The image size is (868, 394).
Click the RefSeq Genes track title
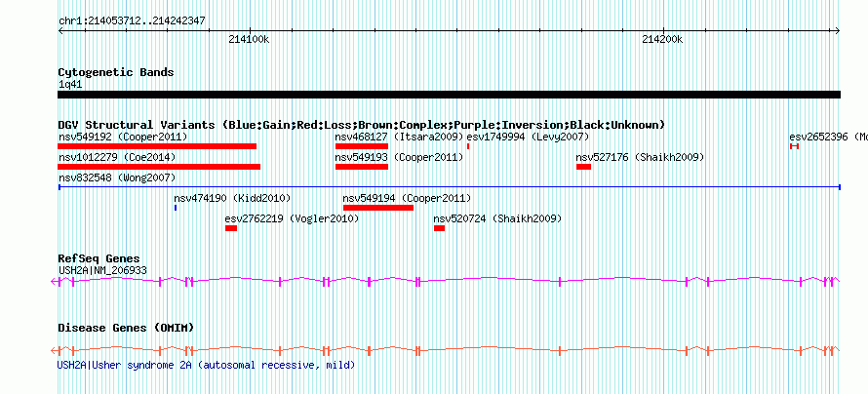pyautogui.click(x=99, y=258)
